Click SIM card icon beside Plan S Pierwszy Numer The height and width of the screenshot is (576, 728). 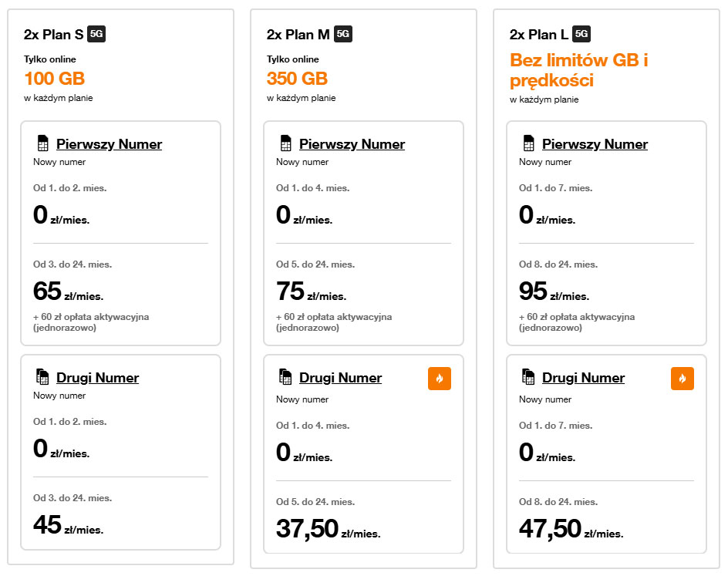click(x=42, y=144)
